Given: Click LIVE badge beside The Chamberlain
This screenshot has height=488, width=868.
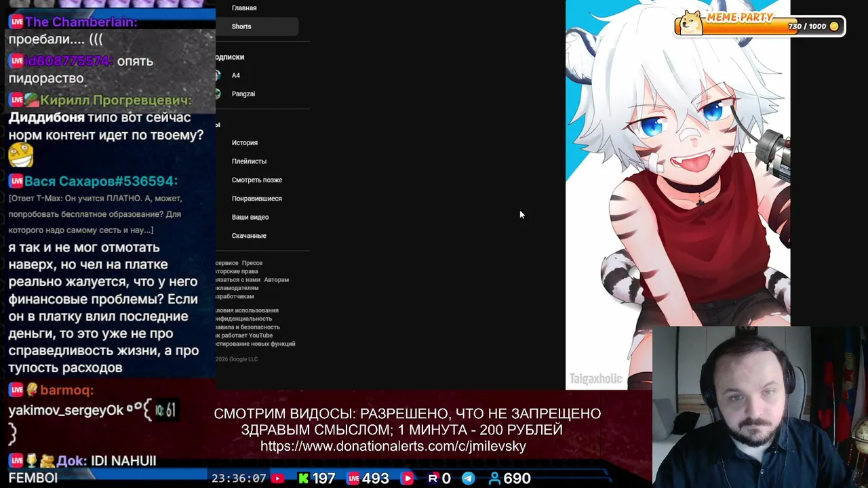Looking at the screenshot, I should coord(16,22).
